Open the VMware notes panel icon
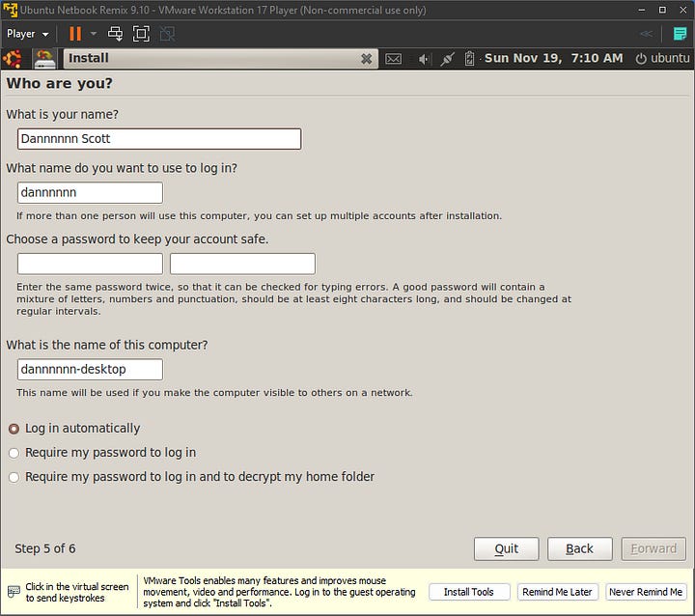Screen dimensions: 695x616 [x=680, y=34]
